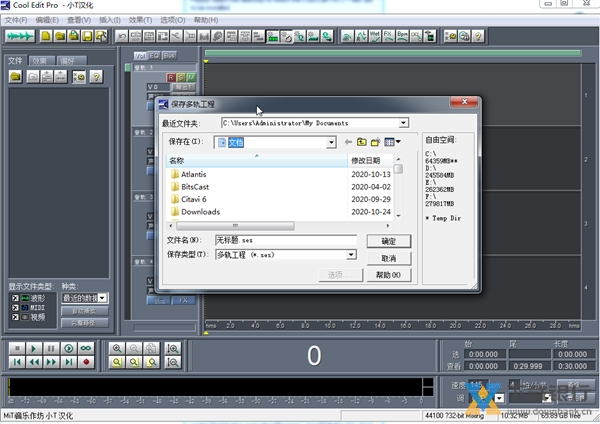Create a new folder in save dialog
This screenshot has width=600, height=424.
(375, 142)
